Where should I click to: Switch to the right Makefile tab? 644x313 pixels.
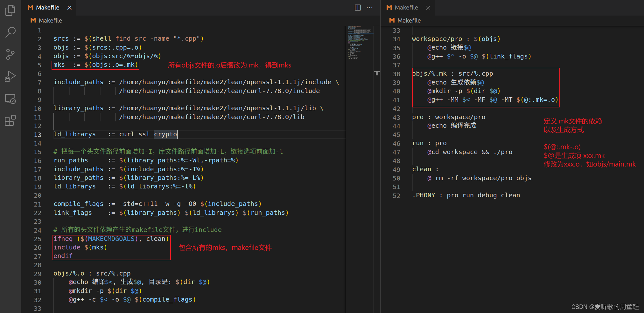408,8
